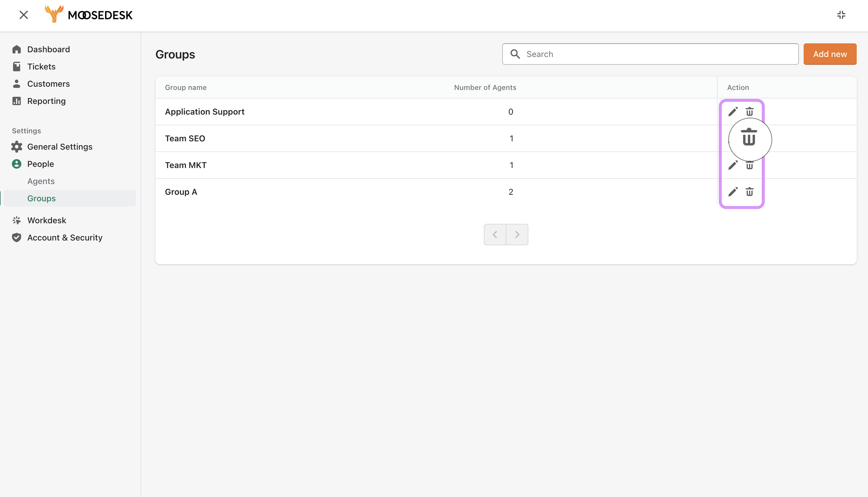Select the Groups submenu item
868x497 pixels.
[x=70, y=198]
